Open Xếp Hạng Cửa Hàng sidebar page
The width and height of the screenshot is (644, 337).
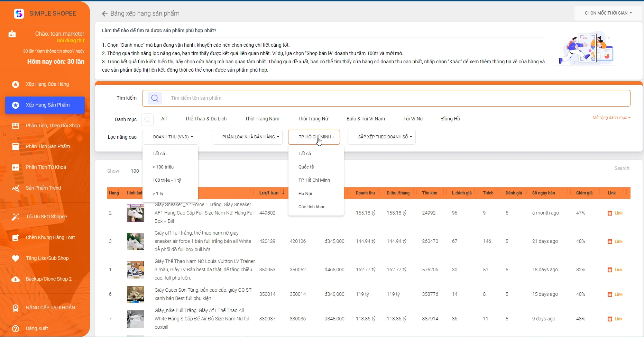click(x=45, y=84)
